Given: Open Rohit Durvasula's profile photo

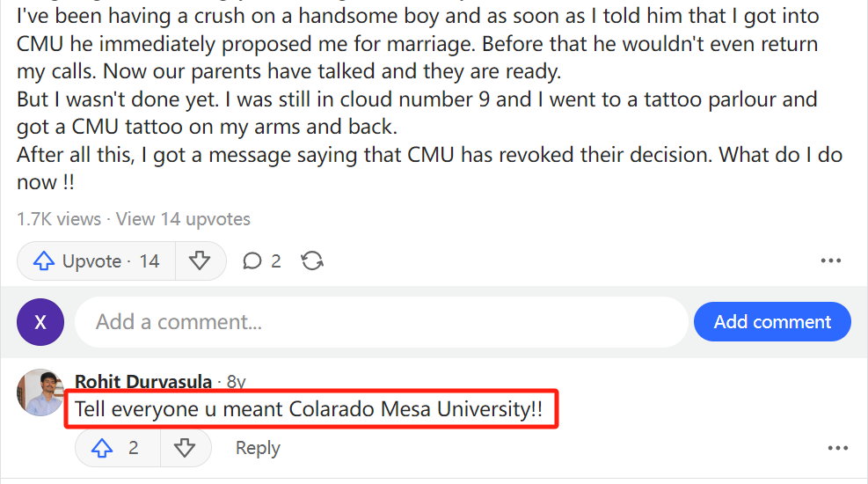Looking at the screenshot, I should point(40,392).
